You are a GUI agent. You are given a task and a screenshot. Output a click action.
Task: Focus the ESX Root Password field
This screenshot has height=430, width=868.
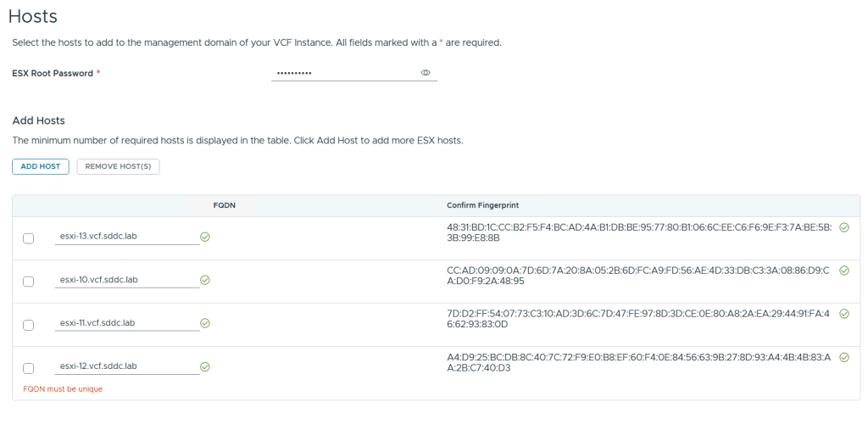(x=343, y=73)
